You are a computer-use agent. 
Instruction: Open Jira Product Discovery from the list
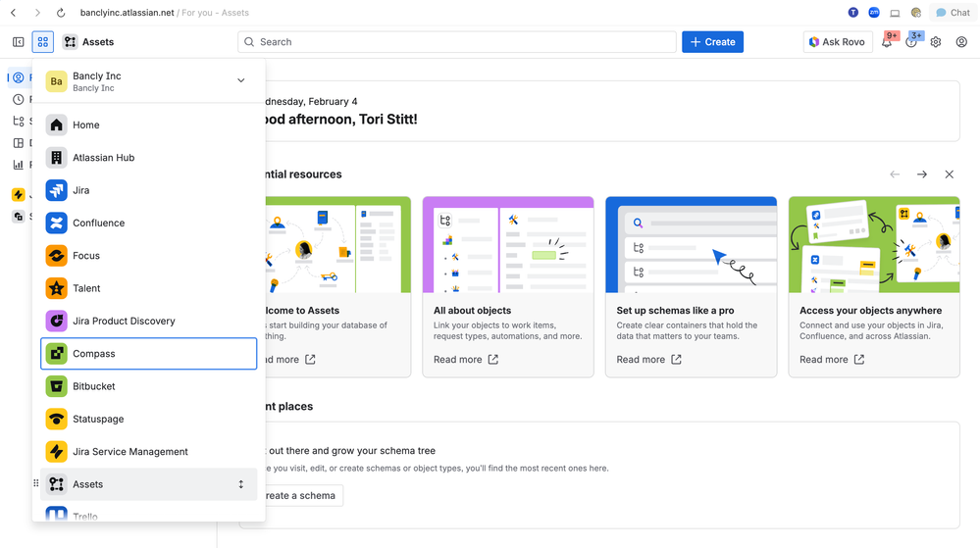tap(149, 321)
